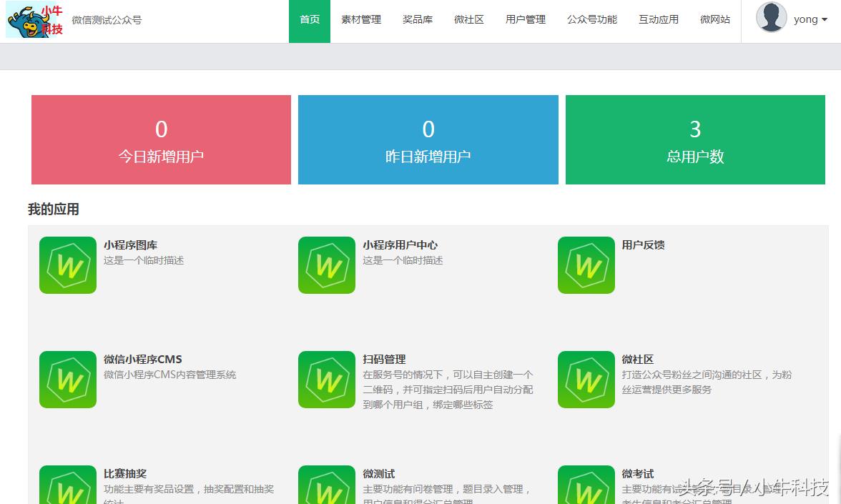The width and height of the screenshot is (841, 504).
Task: Click the green 总用户数 statistics card
Action: click(694, 139)
